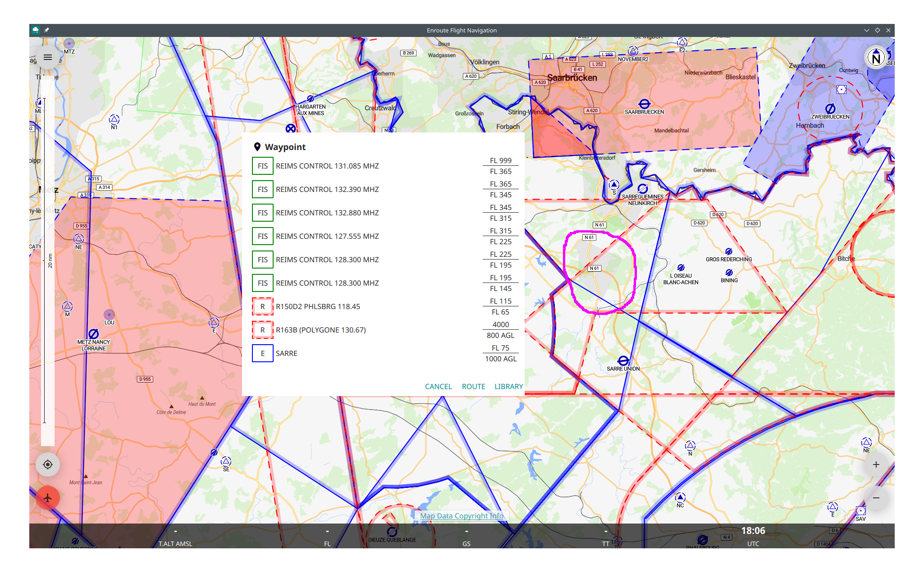Click the waypoint pin icon in dialog
Screen dimensions: 924x583
(x=257, y=147)
